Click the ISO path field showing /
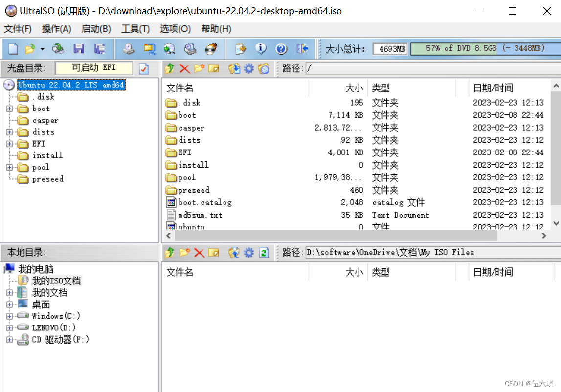The width and height of the screenshot is (561, 392). click(x=433, y=68)
